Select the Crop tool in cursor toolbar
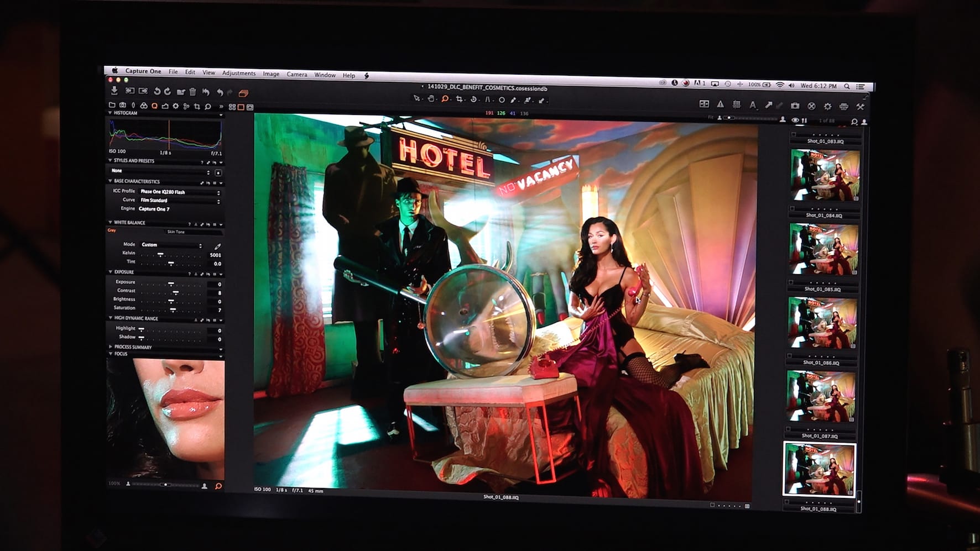The width and height of the screenshot is (980, 551). [x=459, y=99]
